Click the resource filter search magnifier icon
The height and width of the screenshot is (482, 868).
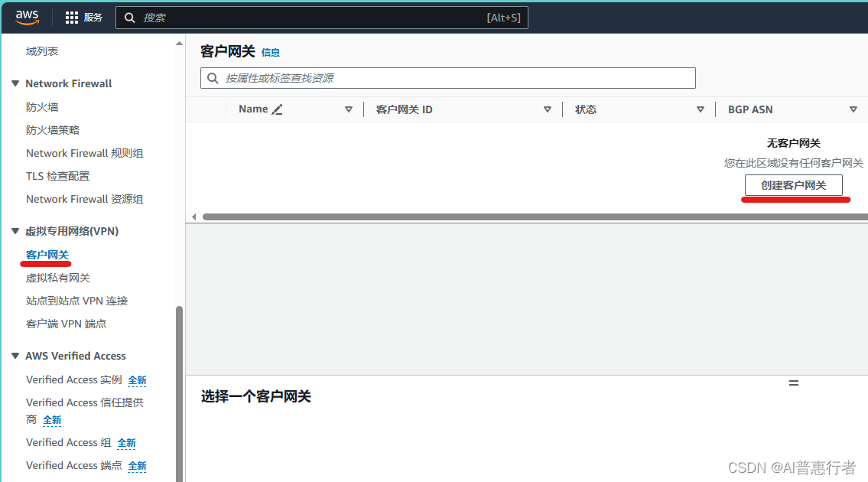tap(213, 78)
